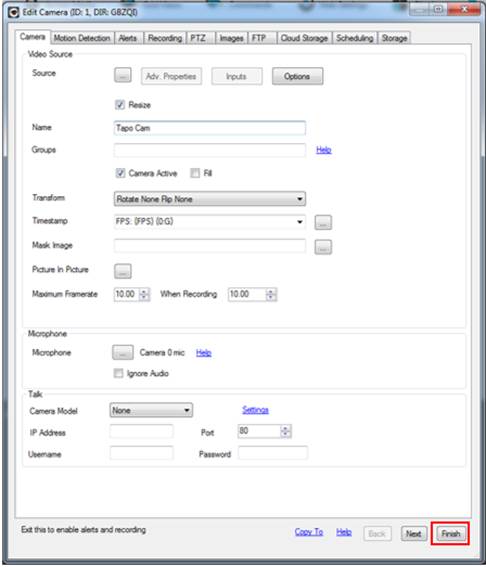The height and width of the screenshot is (567, 486).
Task: Click the iSpy icon in title bar
Action: [x=14, y=12]
